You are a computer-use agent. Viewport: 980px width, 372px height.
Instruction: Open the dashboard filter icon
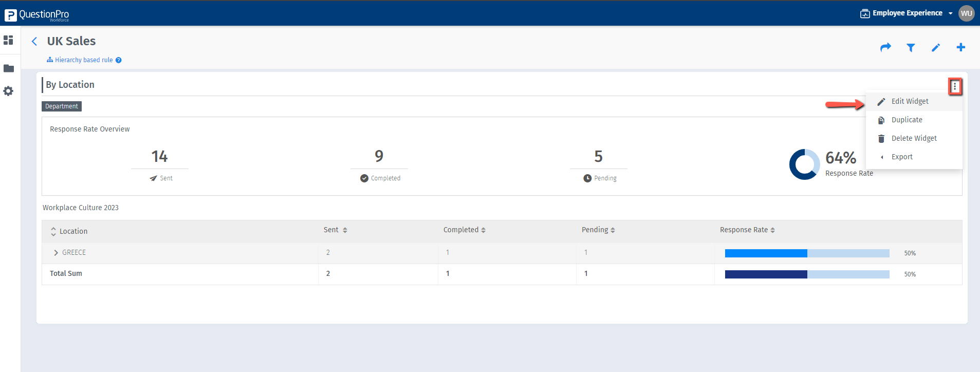coord(911,48)
